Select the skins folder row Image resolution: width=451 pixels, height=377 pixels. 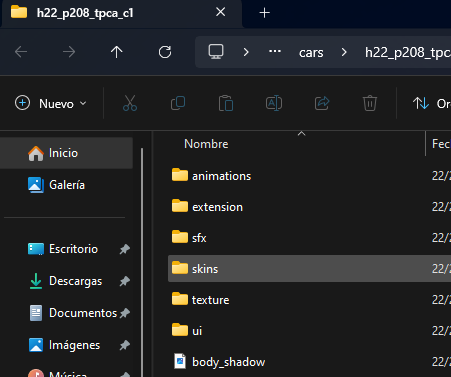309,269
